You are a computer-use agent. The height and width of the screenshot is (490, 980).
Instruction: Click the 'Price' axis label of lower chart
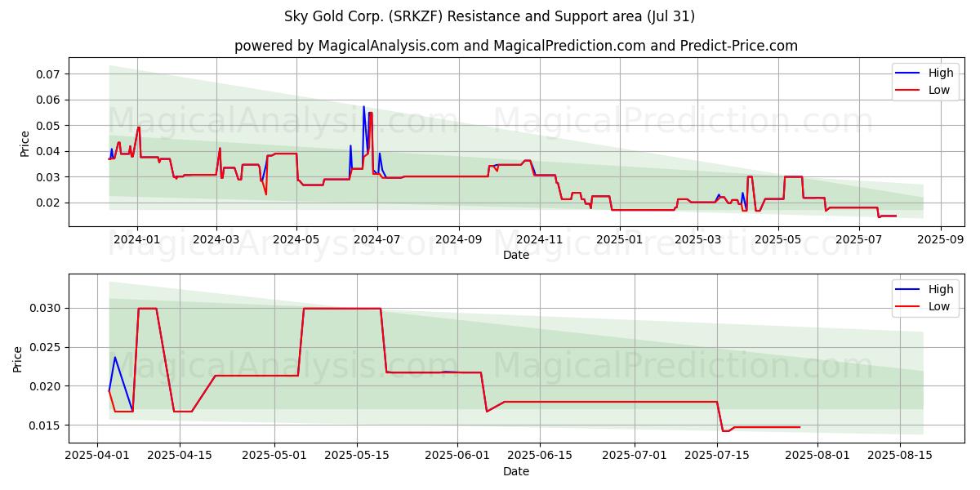click(x=18, y=359)
